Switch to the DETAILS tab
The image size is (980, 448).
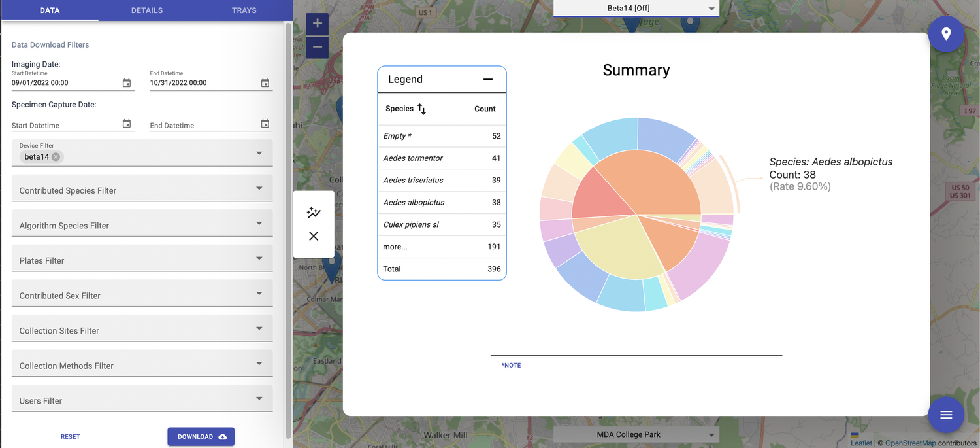(x=147, y=10)
